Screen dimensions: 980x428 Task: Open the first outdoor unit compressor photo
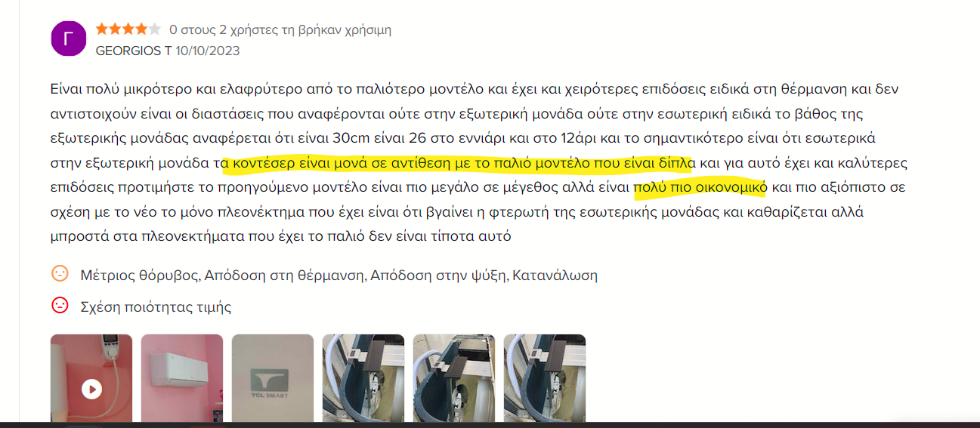pyautogui.click(x=363, y=377)
